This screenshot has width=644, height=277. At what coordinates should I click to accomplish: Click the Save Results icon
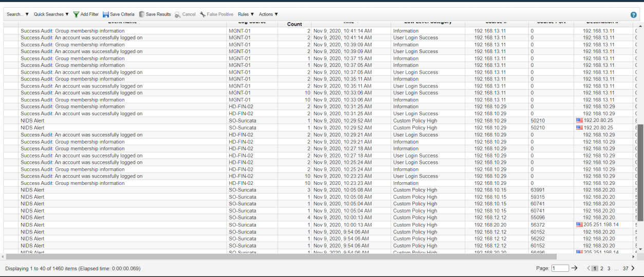[142, 14]
